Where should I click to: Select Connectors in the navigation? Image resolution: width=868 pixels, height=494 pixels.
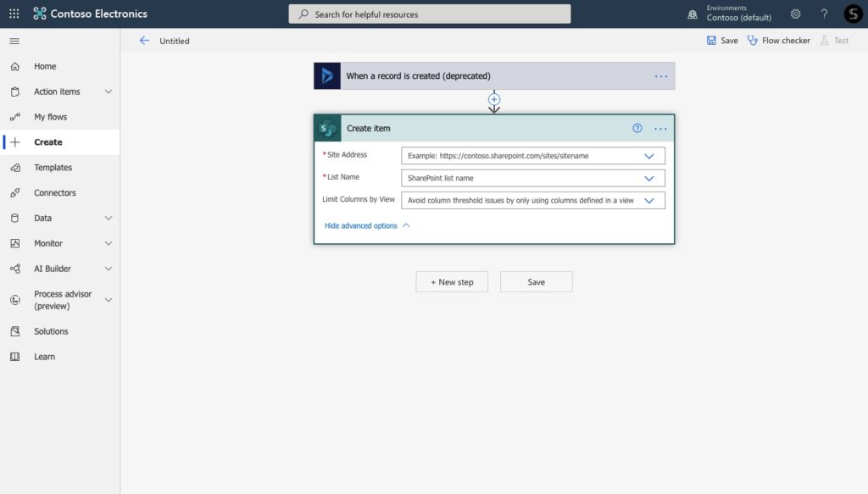coord(55,192)
